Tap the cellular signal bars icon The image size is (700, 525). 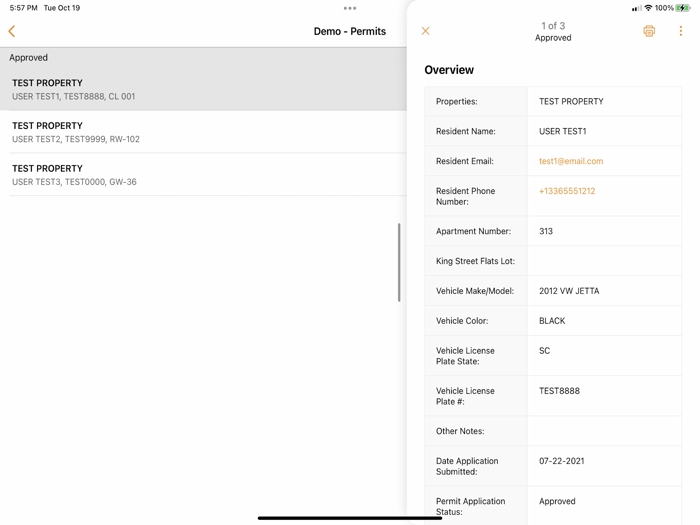[x=637, y=8]
